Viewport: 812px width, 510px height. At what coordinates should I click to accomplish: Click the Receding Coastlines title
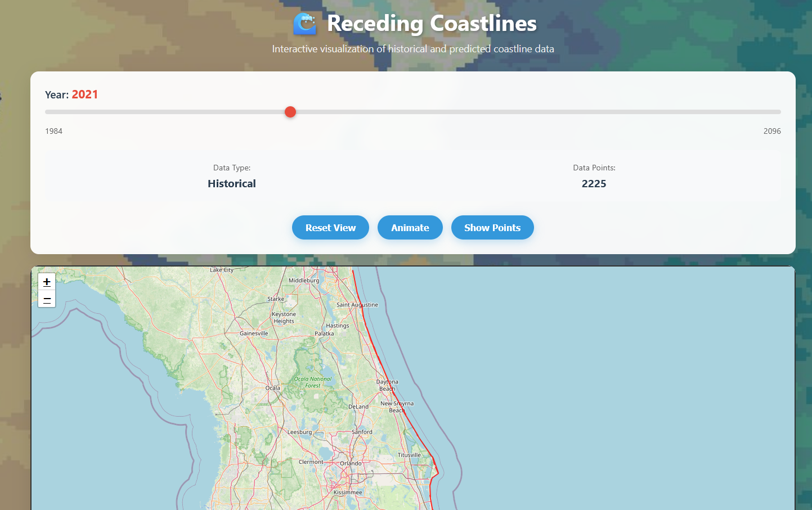click(x=432, y=24)
